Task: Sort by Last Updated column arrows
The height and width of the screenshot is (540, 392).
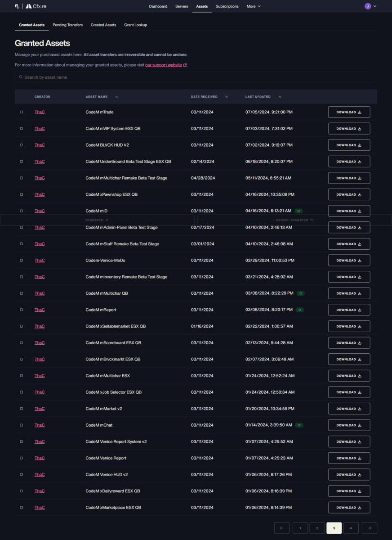Action: coord(280,97)
